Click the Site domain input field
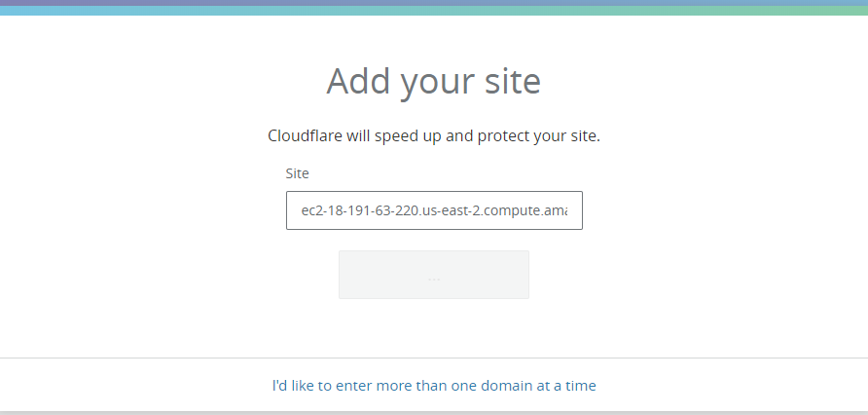868x415 pixels. [x=434, y=210]
